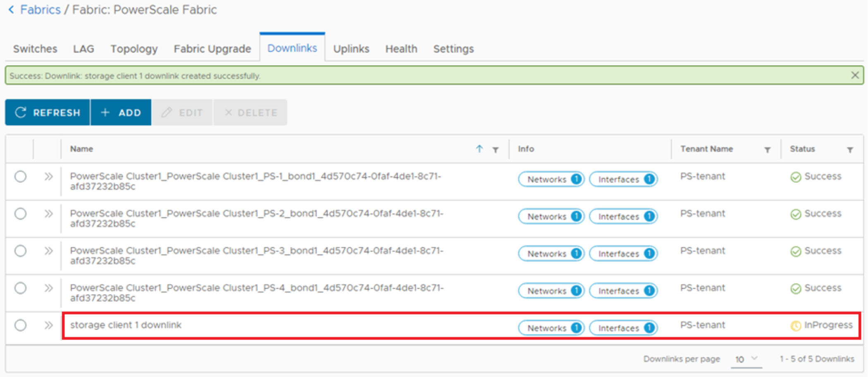
Task: Open the Name column filter
Action: click(x=495, y=149)
